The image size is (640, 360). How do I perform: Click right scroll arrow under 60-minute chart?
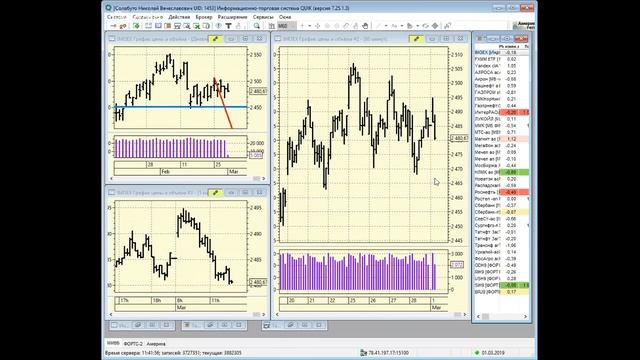pos(464,314)
